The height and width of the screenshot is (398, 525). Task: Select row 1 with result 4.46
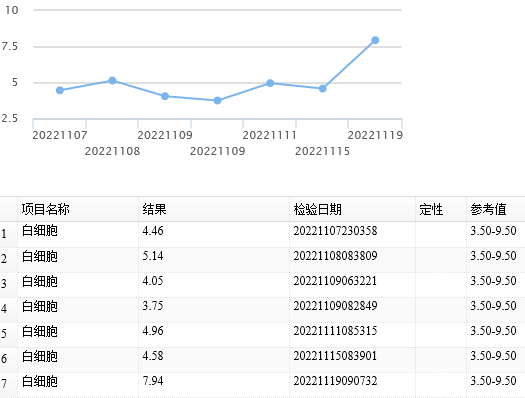(x=262, y=234)
